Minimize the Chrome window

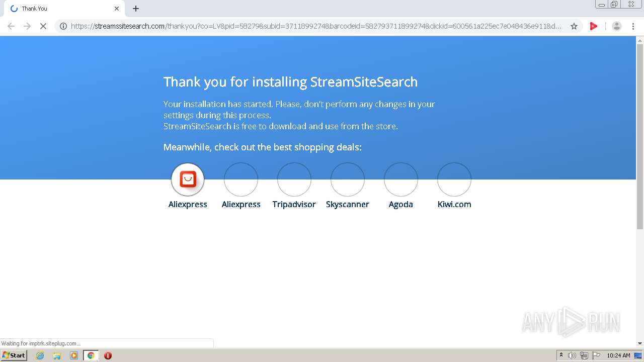point(602,5)
